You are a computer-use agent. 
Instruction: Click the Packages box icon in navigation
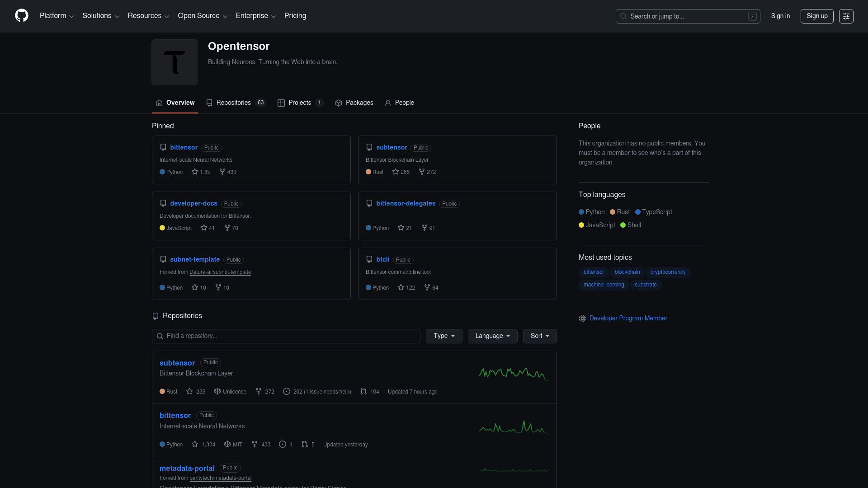[x=338, y=103]
